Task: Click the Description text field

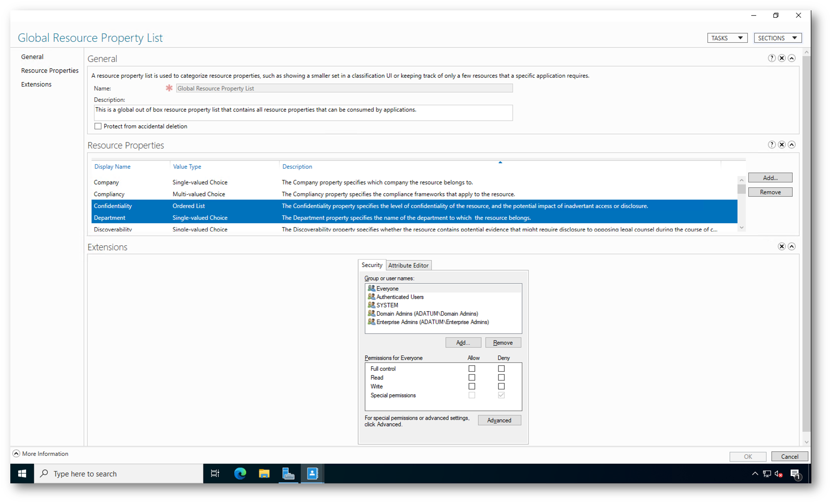Action: coord(303,113)
